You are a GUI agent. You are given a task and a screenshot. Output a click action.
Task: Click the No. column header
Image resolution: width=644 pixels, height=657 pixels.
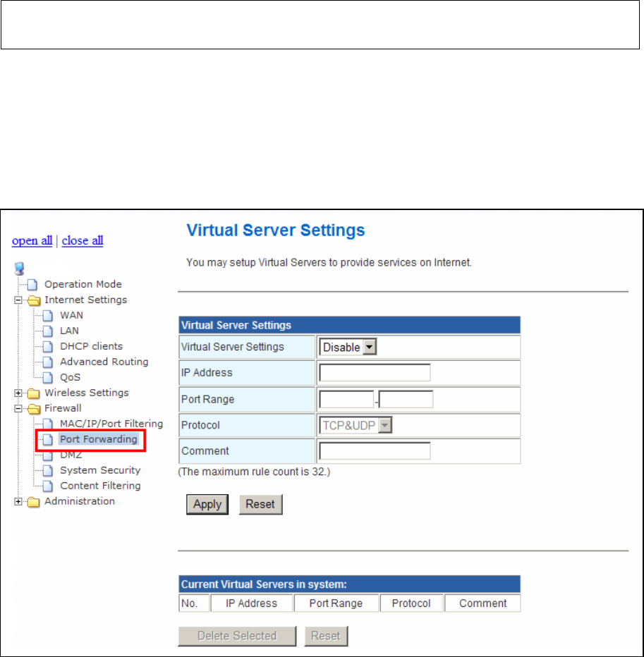(194, 603)
